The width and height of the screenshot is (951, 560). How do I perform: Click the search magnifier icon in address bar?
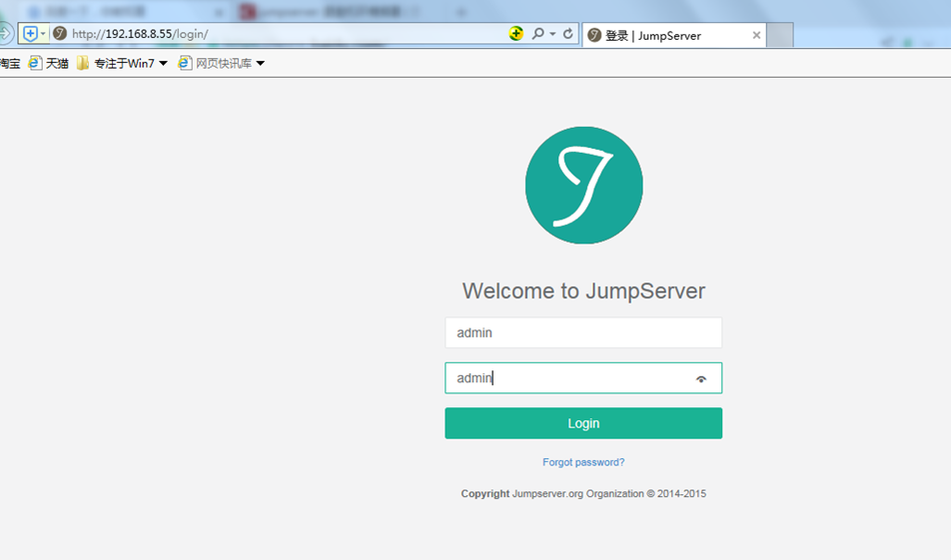[x=538, y=34]
